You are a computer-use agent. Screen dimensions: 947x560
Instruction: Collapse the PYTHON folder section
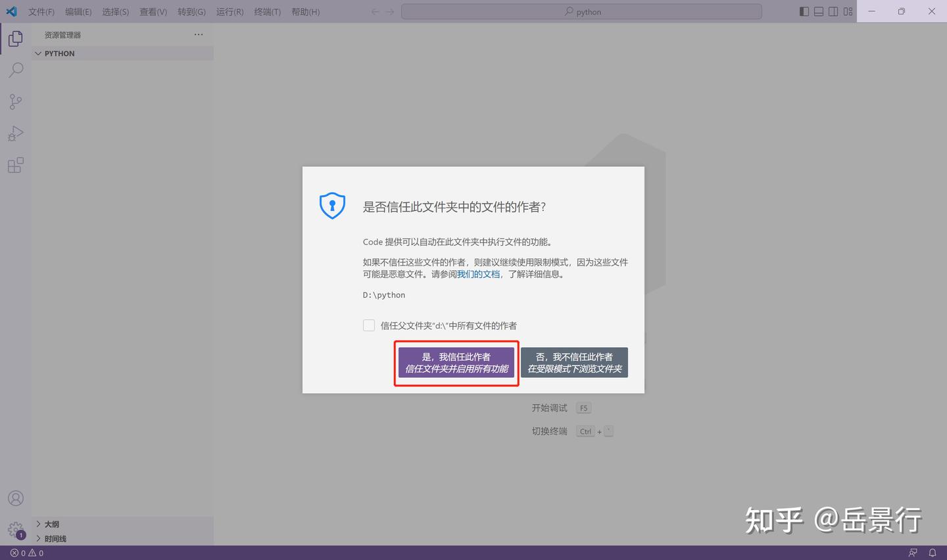coord(38,53)
